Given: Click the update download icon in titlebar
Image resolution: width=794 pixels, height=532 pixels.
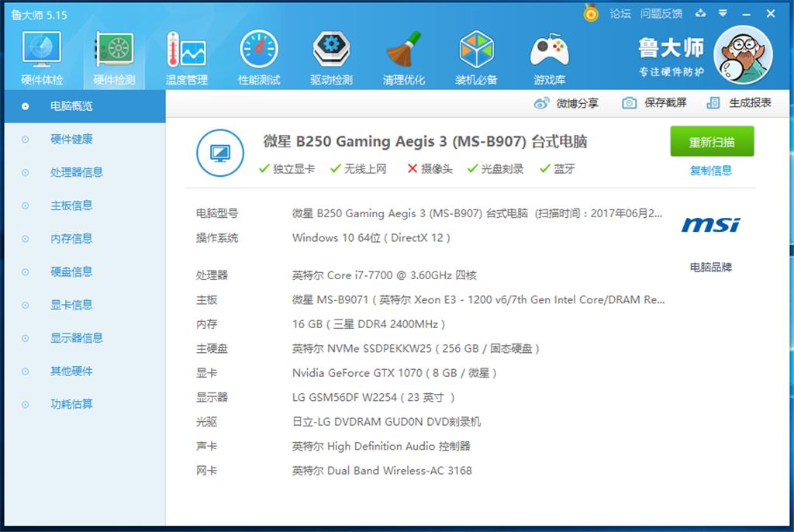Looking at the screenshot, I should click(700, 13).
